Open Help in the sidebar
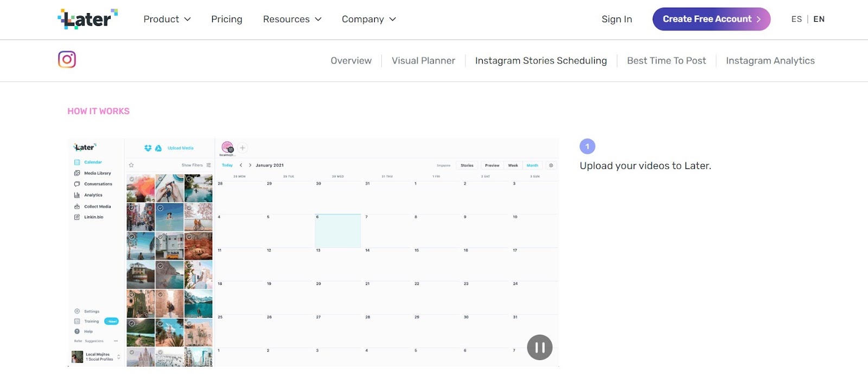The image size is (868, 390). (84, 331)
